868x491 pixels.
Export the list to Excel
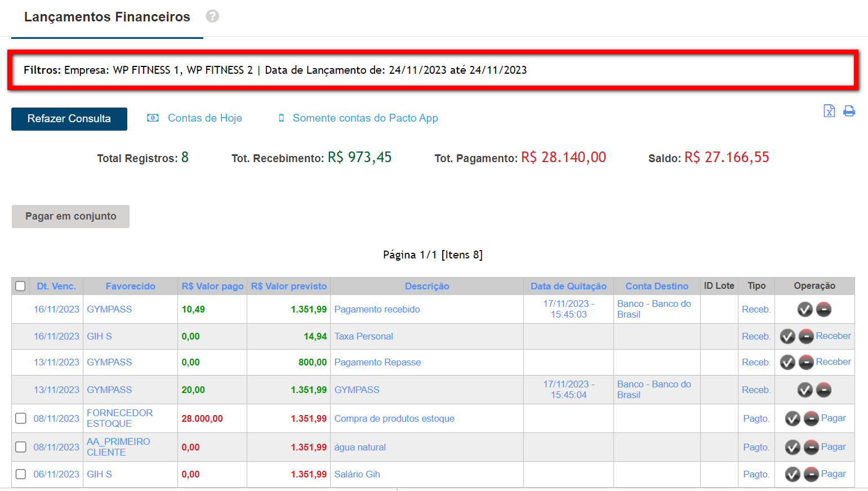tap(829, 111)
